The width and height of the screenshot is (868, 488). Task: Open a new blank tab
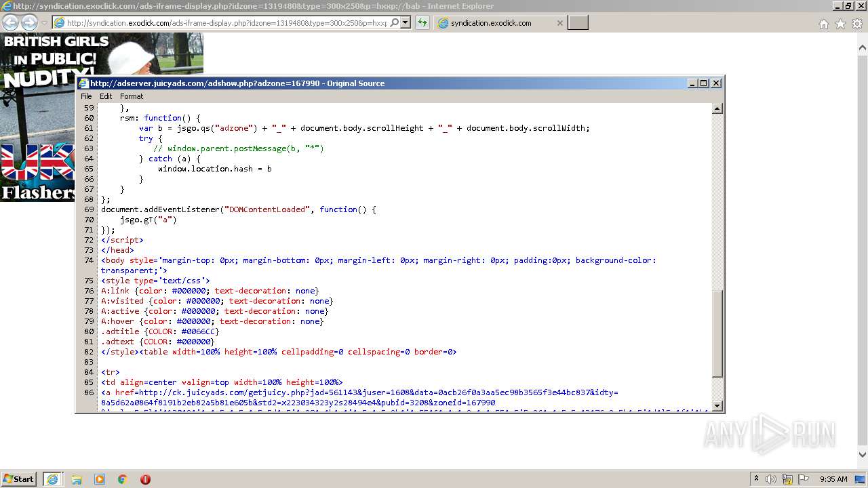tap(578, 23)
